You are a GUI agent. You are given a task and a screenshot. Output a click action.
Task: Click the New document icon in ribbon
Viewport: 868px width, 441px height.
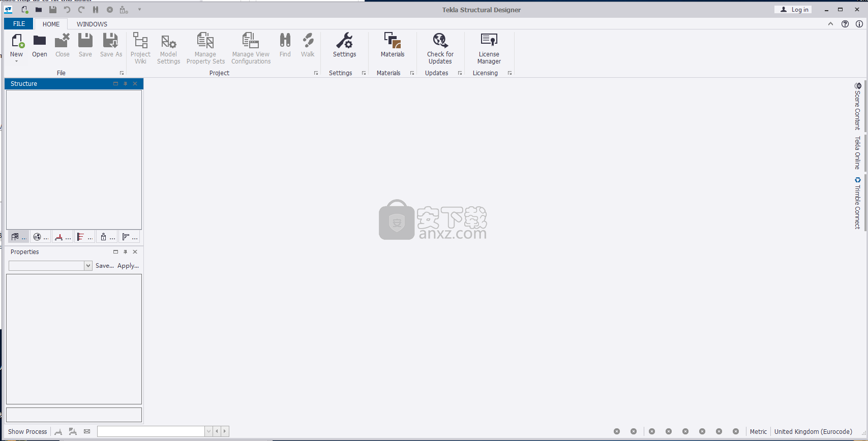click(17, 41)
